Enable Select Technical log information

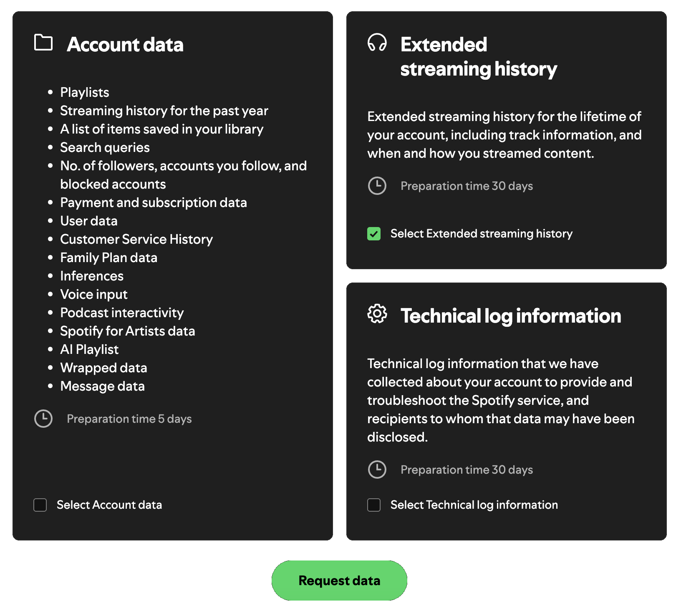pos(373,505)
